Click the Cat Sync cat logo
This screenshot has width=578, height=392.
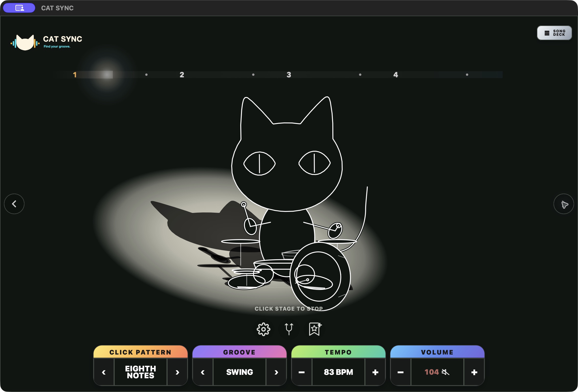(x=25, y=42)
